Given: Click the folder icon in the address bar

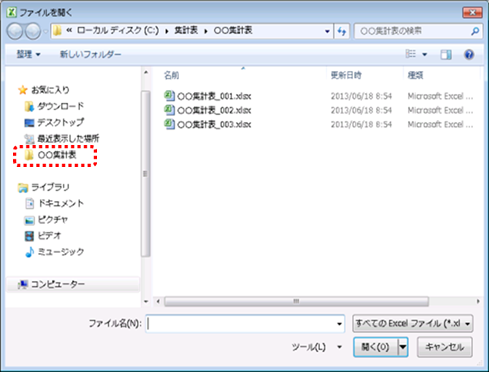Looking at the screenshot, I should [58, 31].
